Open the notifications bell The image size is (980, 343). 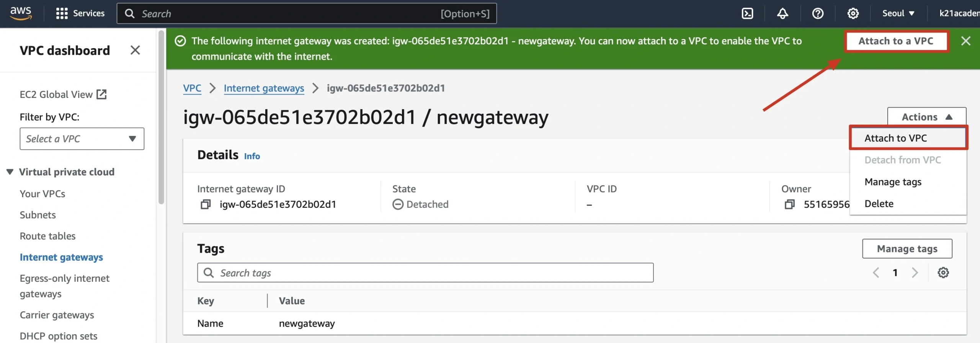coord(782,14)
